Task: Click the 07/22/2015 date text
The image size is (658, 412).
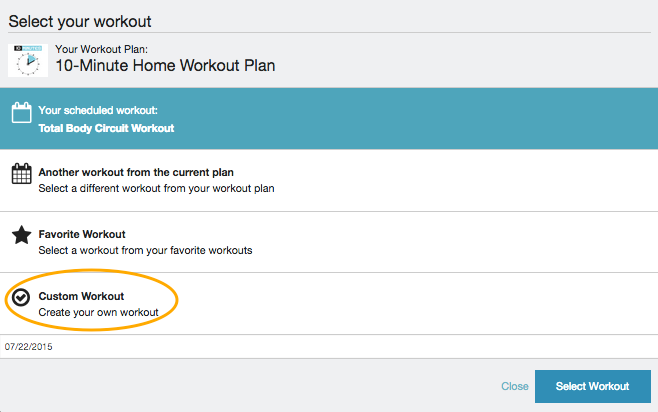Action: [28, 347]
